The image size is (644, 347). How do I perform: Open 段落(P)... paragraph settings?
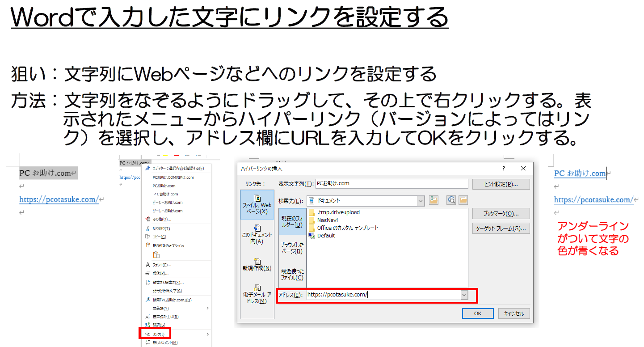(160, 273)
